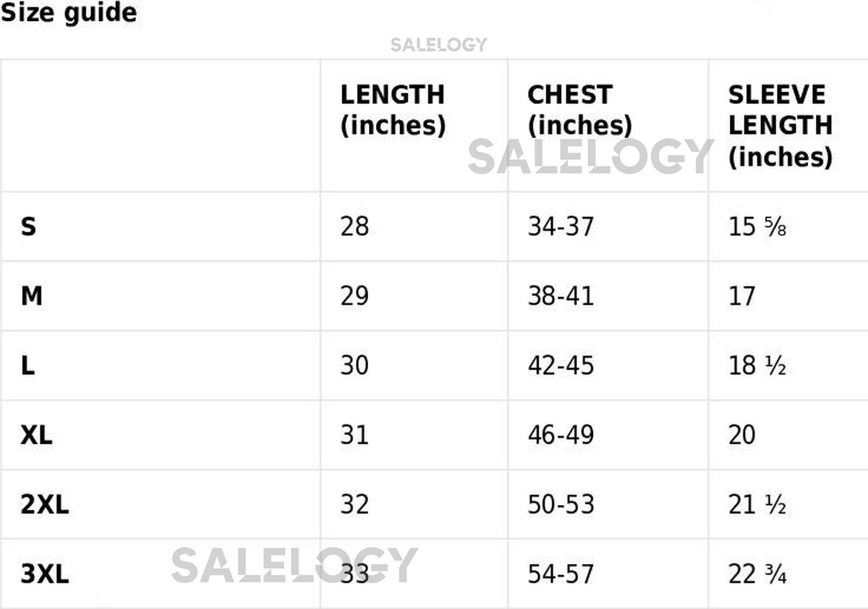
Task: Click the small SALELOGY watermark at top
Action: 438,45
